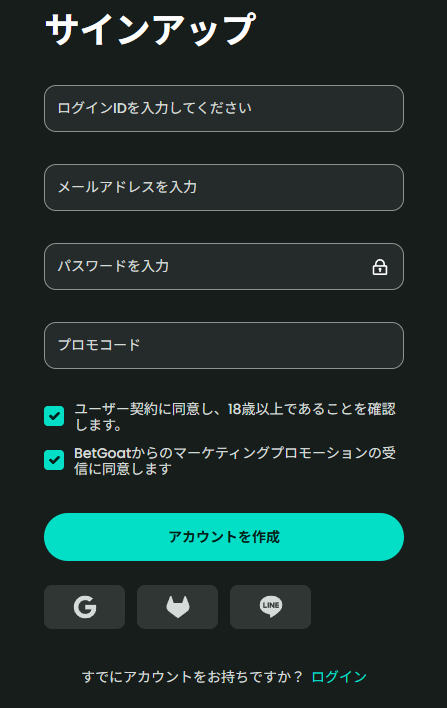Click the 18歳以上 text in agreement line
Screen dimensions: 447x708
(256, 409)
